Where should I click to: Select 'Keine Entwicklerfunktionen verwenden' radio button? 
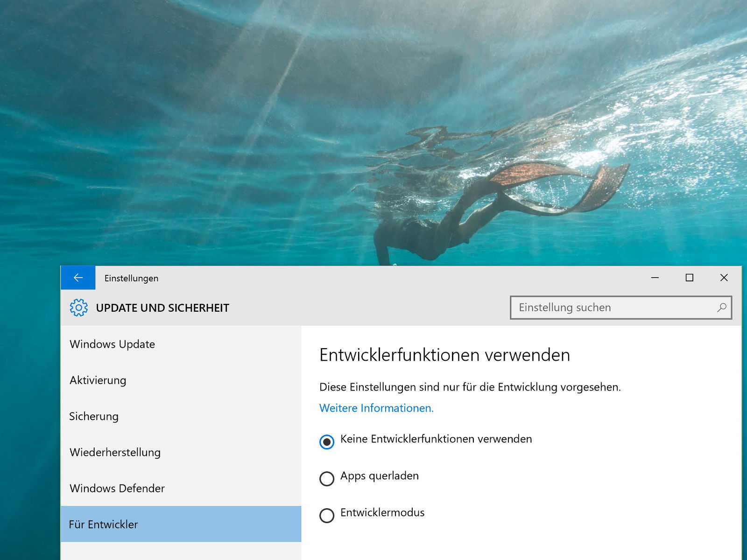point(327,441)
